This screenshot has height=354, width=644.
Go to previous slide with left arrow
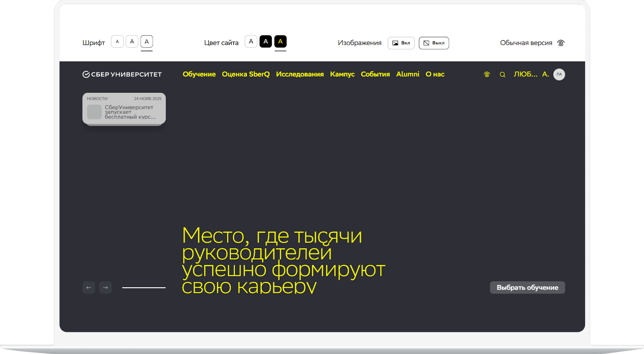(89, 288)
